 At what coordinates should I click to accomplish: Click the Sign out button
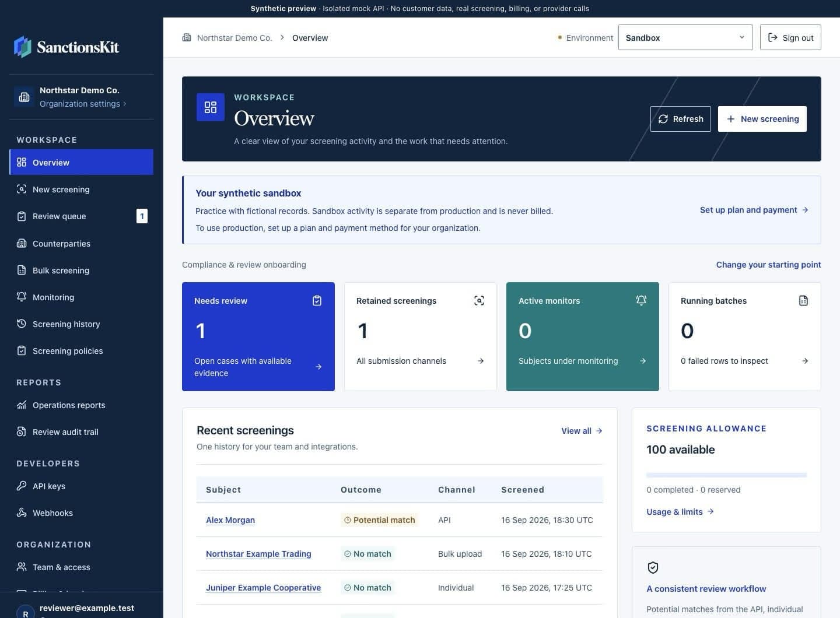click(x=790, y=37)
